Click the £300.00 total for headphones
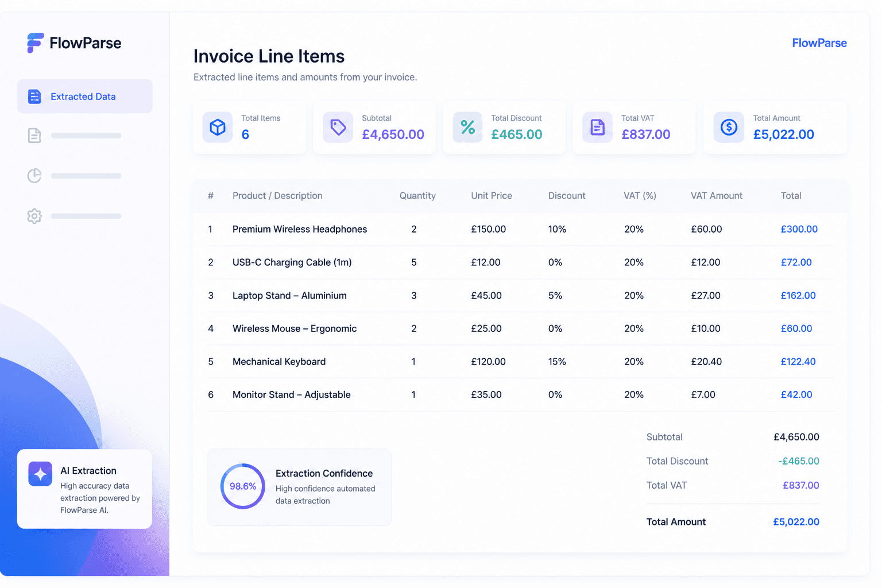The image size is (882, 588). (799, 229)
